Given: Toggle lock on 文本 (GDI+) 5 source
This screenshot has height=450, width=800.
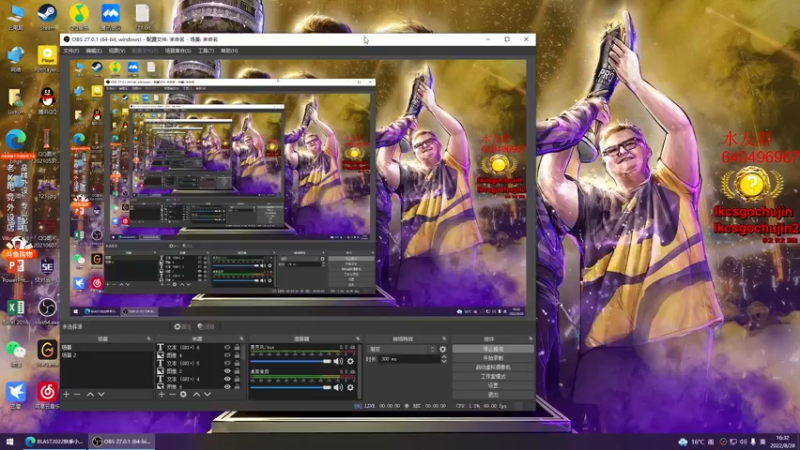Looking at the screenshot, I should pos(237,363).
